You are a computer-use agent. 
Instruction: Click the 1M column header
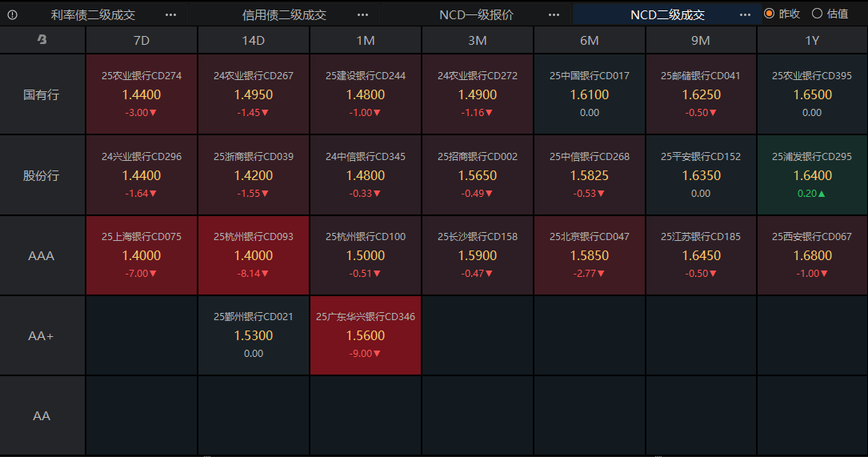pos(366,40)
